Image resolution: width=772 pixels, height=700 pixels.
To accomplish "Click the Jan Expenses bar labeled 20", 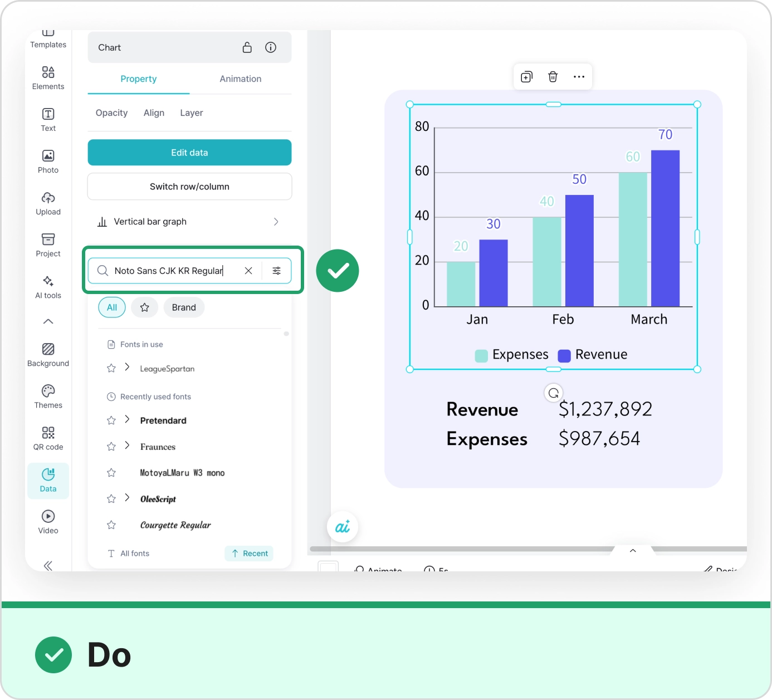I will tap(461, 284).
